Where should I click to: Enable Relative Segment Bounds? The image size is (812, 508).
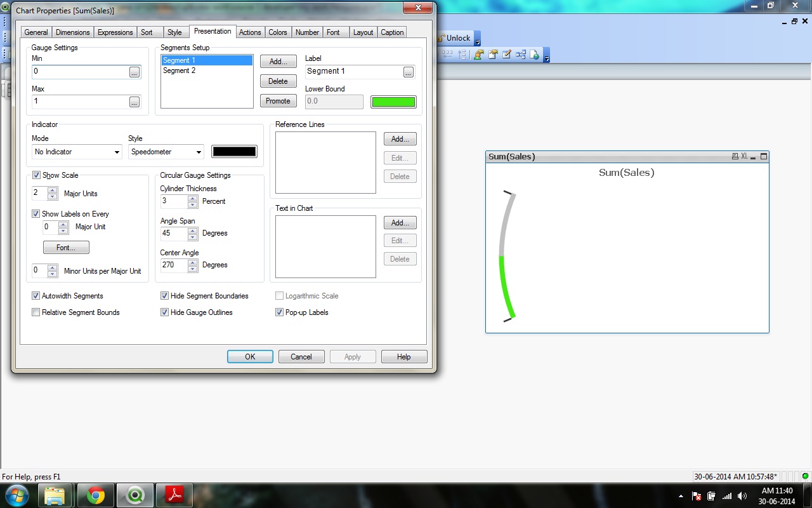tap(36, 312)
